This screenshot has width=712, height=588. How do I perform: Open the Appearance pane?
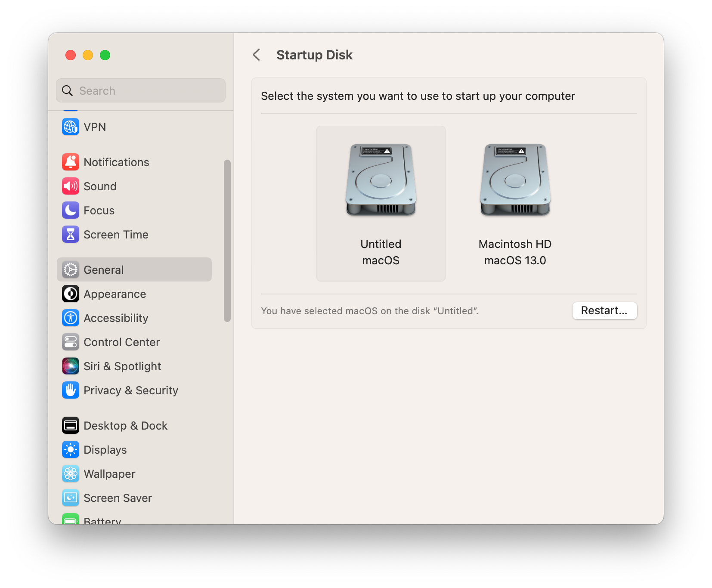[134, 294]
